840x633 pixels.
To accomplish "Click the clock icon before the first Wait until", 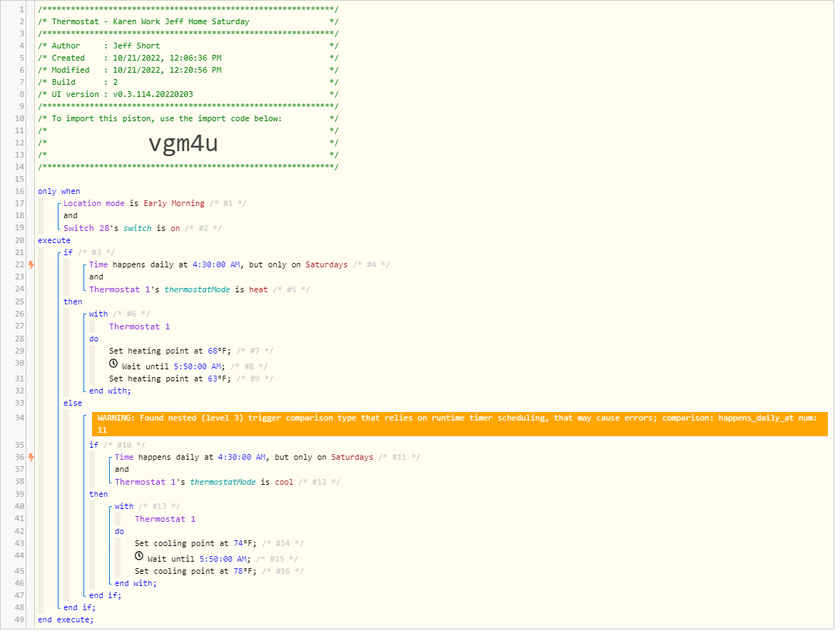I will click(113, 364).
